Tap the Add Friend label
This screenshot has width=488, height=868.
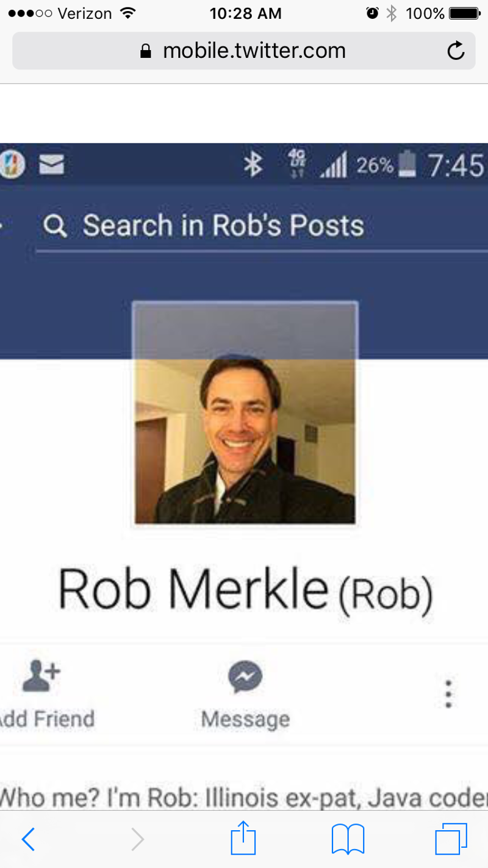point(47,719)
